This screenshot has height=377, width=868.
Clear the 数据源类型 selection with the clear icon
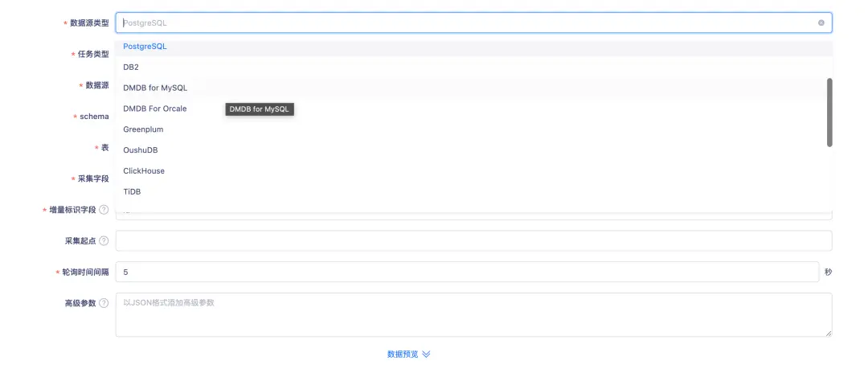[821, 23]
